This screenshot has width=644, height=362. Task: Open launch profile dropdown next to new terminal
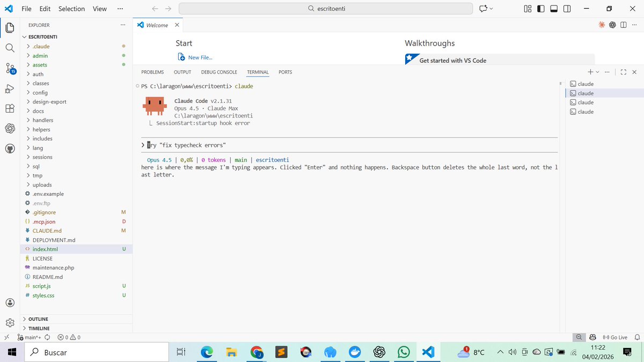coord(597,72)
